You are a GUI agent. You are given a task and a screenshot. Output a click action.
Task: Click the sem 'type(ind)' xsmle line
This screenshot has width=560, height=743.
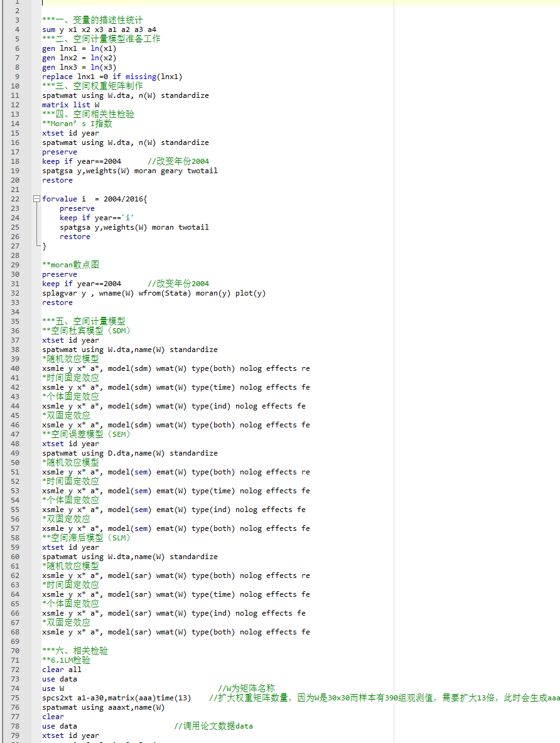click(173, 510)
